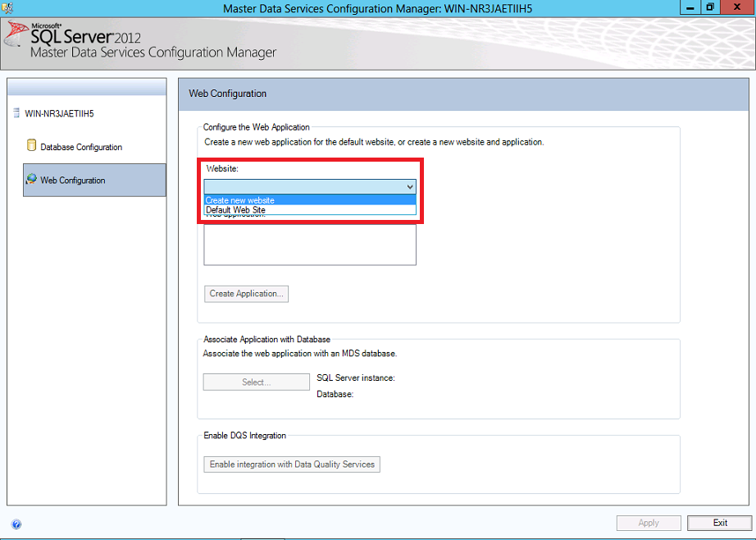Expand the Website dropdown arrow

pos(410,187)
